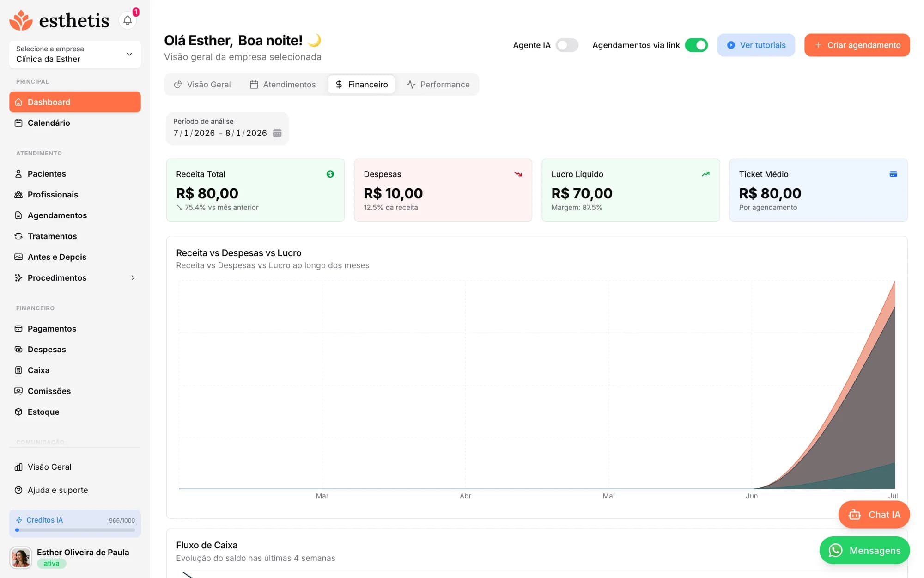Click the Procedimentos sparkle icon
The height and width of the screenshot is (578, 924).
(18, 278)
